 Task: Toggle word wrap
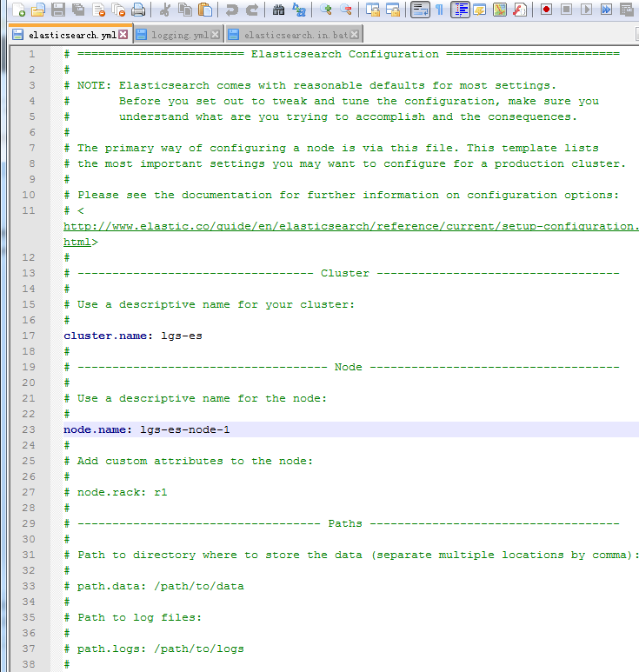click(420, 10)
